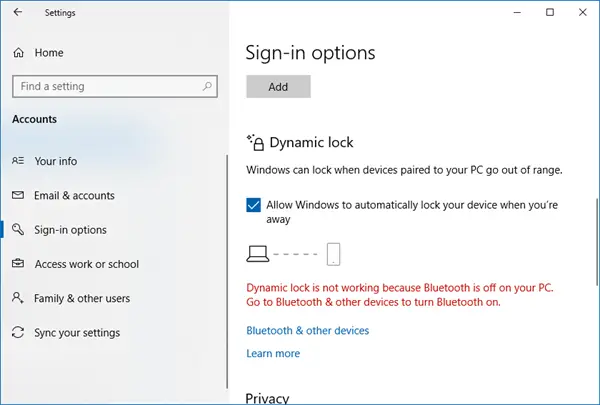Click the Email & accounts envelope icon
Image resolution: width=600 pixels, height=405 pixels.
pos(18,195)
